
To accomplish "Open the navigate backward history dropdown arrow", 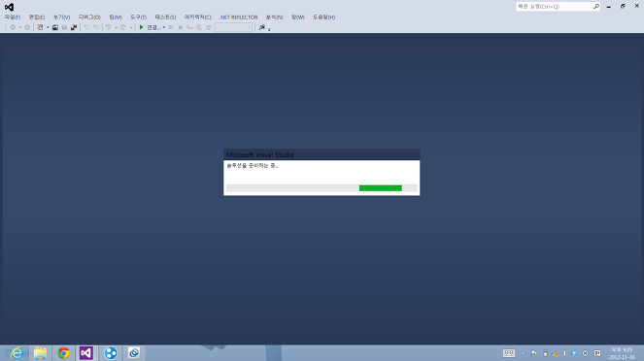I will tap(19, 27).
